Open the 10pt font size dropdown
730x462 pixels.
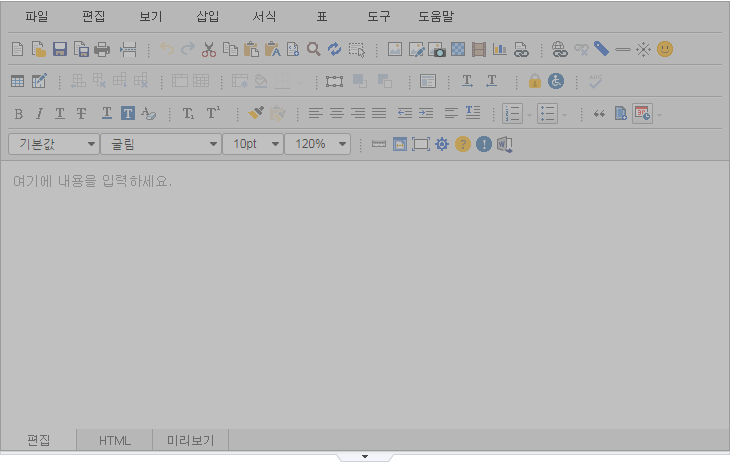click(x=253, y=144)
